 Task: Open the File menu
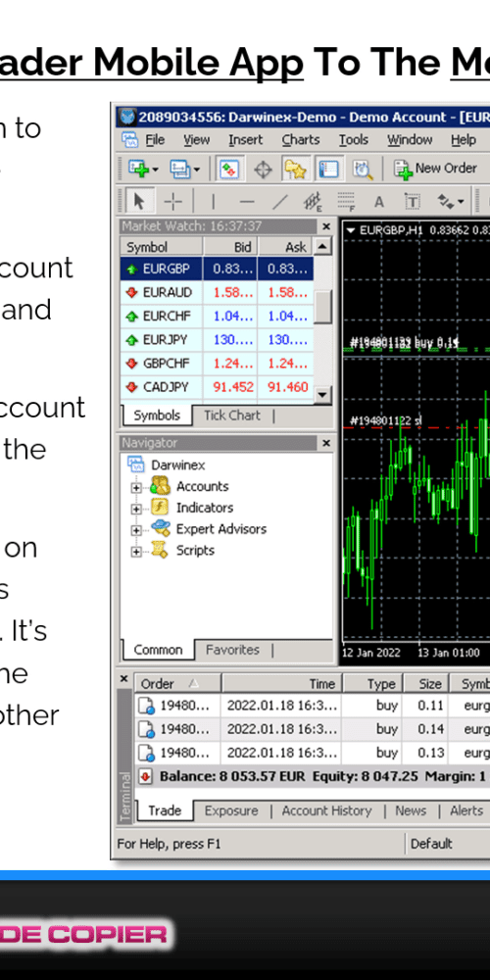click(155, 140)
